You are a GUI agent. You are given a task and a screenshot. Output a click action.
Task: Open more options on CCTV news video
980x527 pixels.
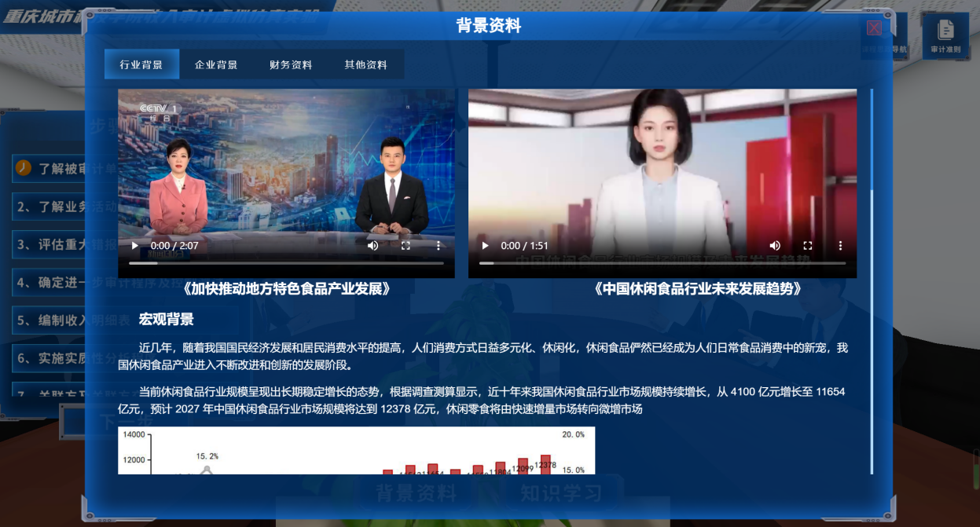(439, 246)
